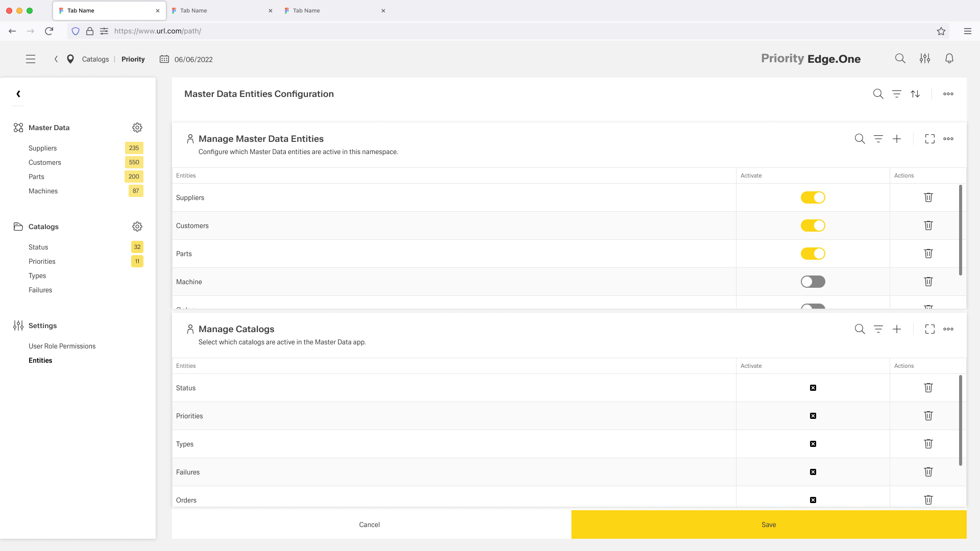Image resolution: width=980 pixels, height=551 pixels.
Task: Click Catalogs gear settings icon in sidebar
Action: click(x=137, y=227)
